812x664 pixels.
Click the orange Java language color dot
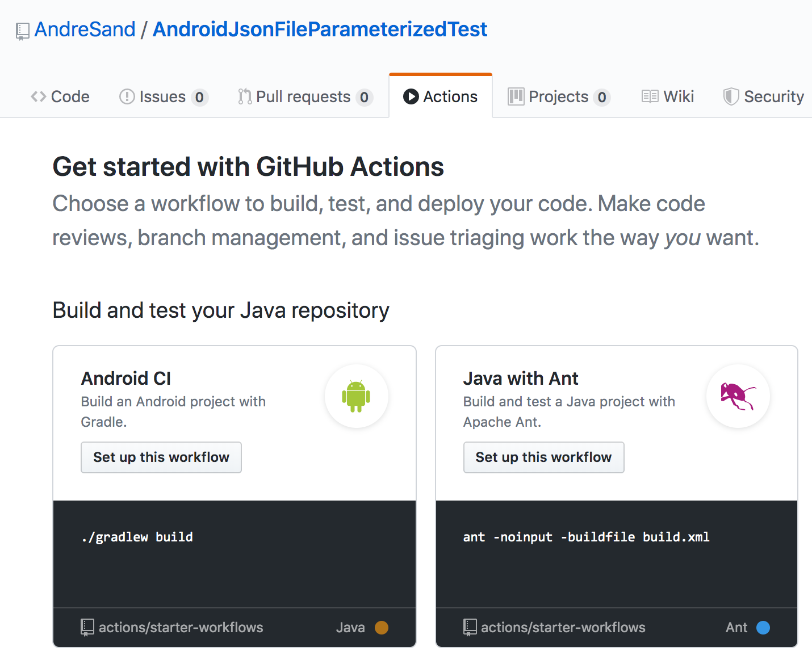382,628
